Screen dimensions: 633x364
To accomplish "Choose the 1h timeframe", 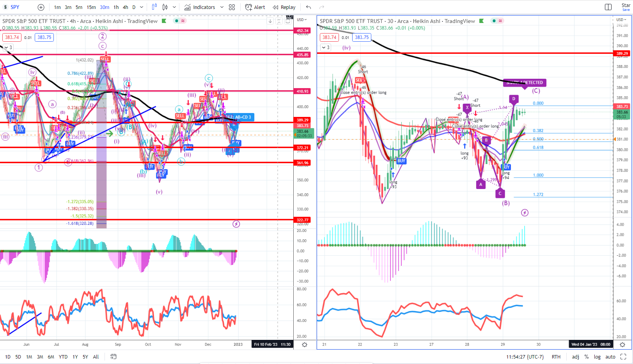I will (x=116, y=7).
